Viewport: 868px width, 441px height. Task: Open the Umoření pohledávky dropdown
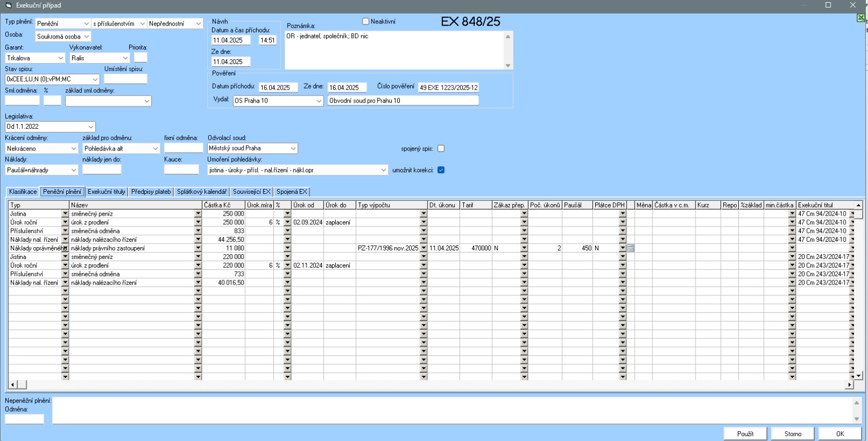[384, 171]
